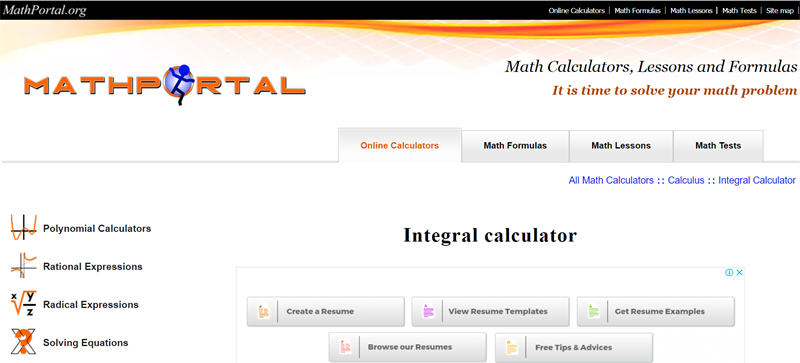The width and height of the screenshot is (800, 363).
Task: Open Site map in top bar
Action: (x=780, y=10)
